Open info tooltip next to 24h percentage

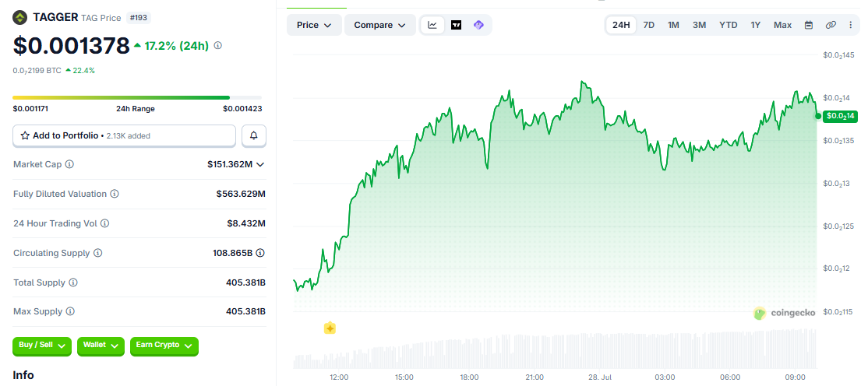218,45
